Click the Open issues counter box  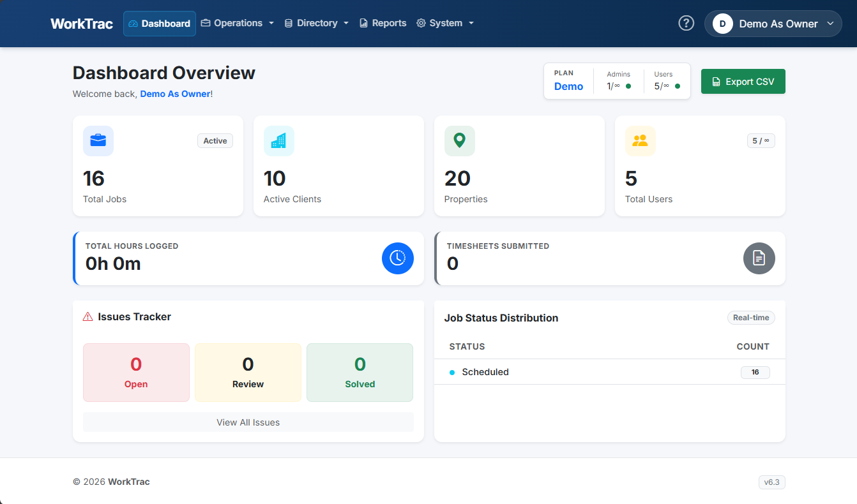136,372
